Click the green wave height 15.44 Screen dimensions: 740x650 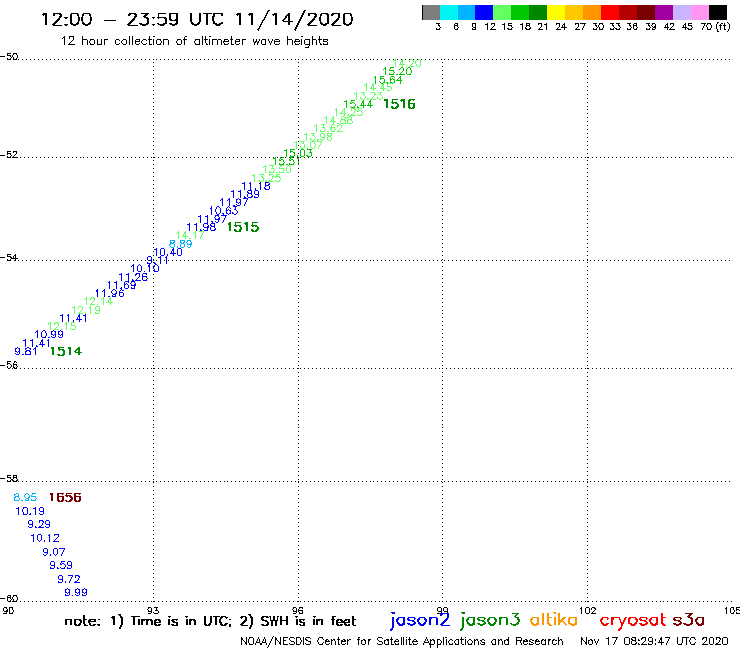[358, 104]
